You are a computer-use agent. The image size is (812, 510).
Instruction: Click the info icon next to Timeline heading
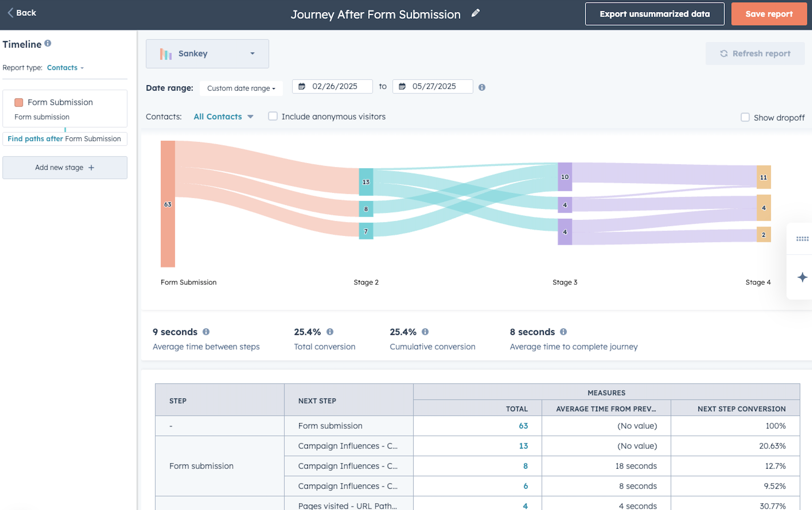click(x=48, y=44)
